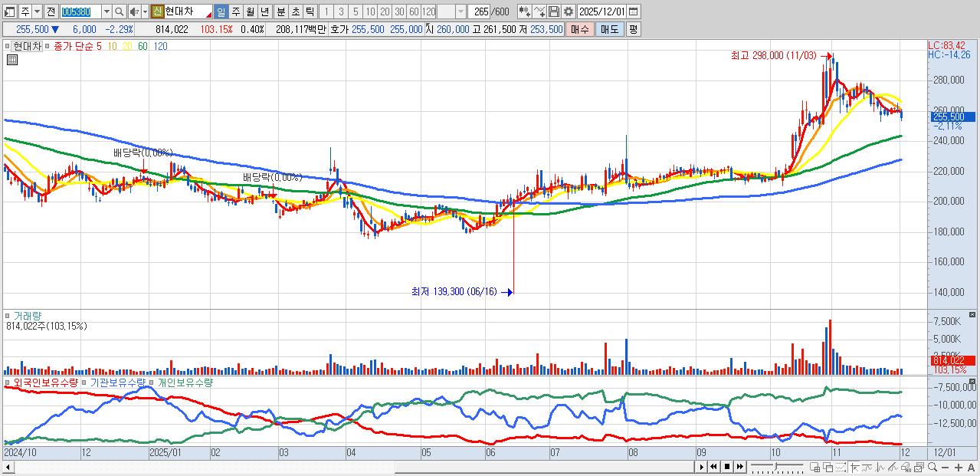This screenshot has width=980, height=476.
Task: Zoom in chart with plus icon
Action: pyautogui.click(x=958, y=467)
